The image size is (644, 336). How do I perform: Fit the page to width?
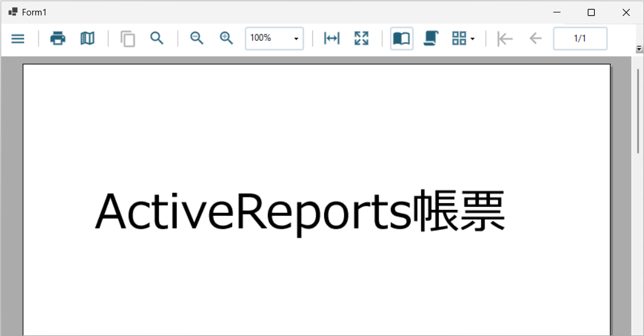point(331,38)
